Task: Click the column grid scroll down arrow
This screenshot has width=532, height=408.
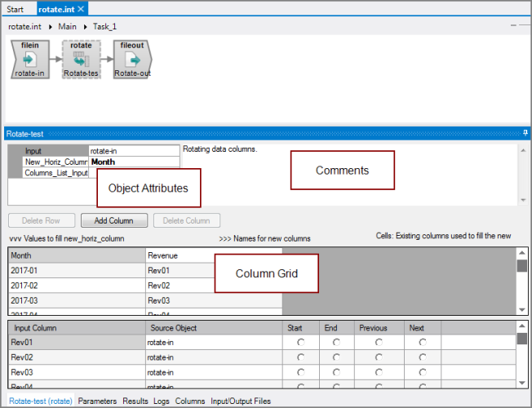Action: click(x=522, y=310)
